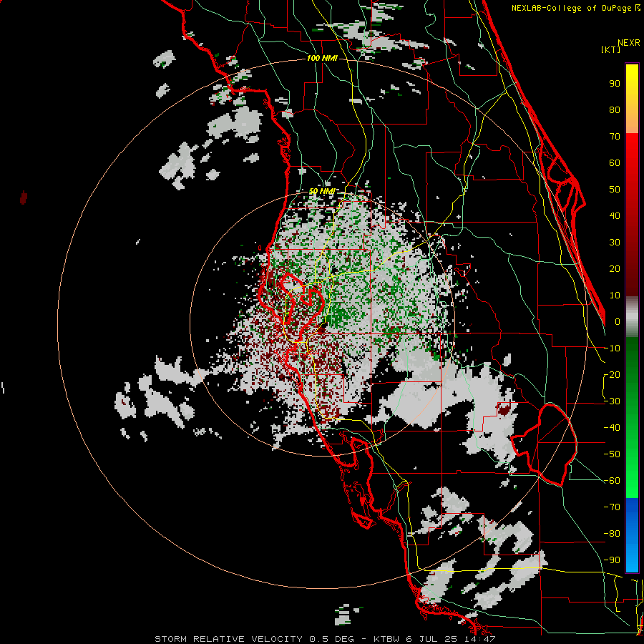Click the 30 value on velocity scale

pyautogui.click(x=615, y=243)
